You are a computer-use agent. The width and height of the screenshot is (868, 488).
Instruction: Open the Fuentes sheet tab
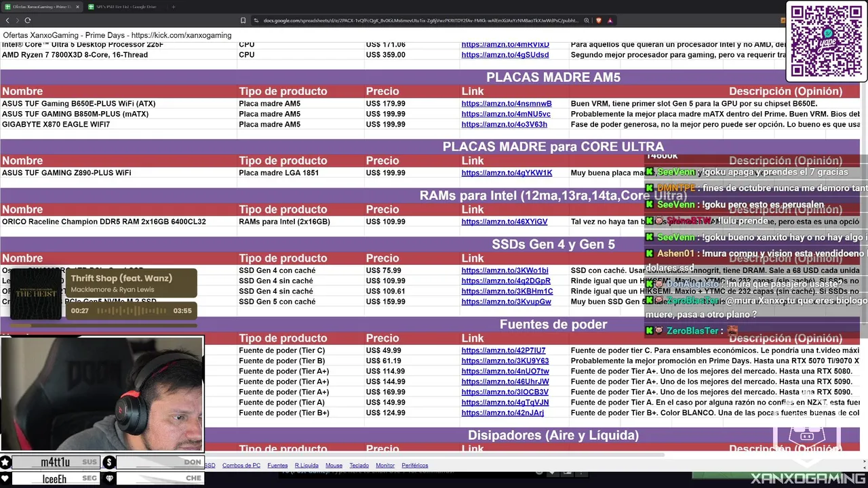click(277, 466)
